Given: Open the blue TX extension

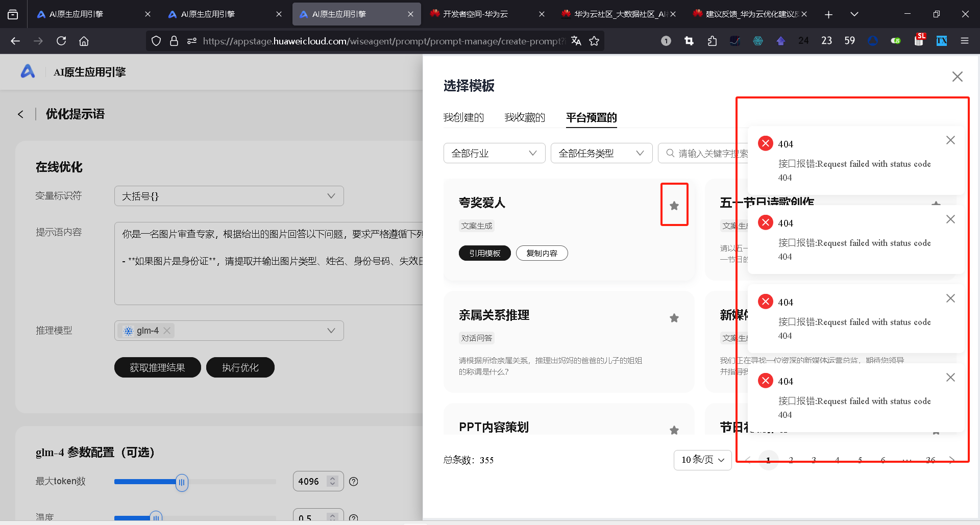Looking at the screenshot, I should (x=942, y=41).
